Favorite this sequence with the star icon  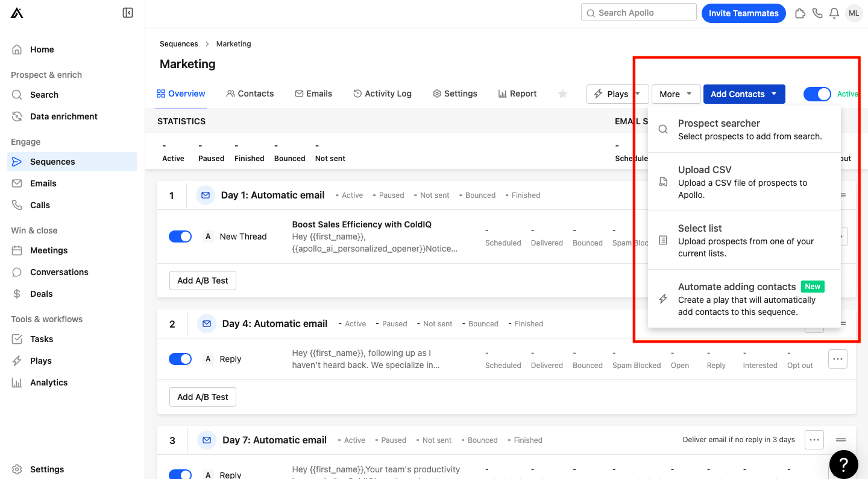point(562,94)
